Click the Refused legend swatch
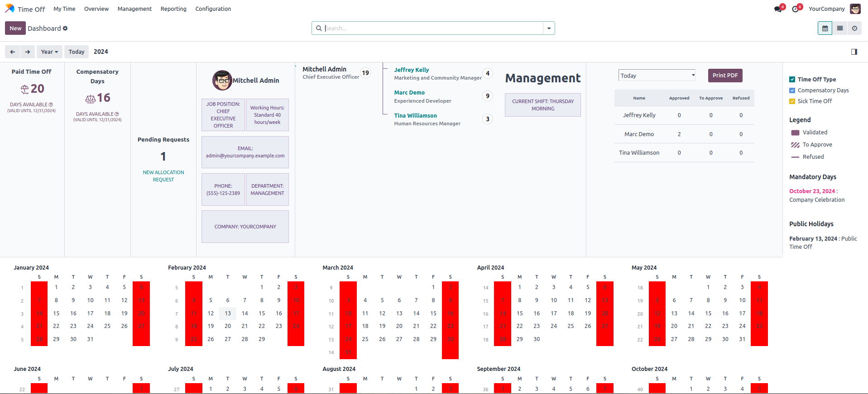The height and width of the screenshot is (394, 868). click(795, 157)
